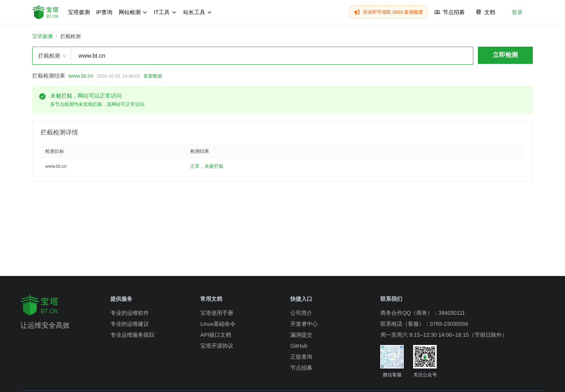Open 节点招募 in header
The height and width of the screenshot is (392, 565).
450,13
